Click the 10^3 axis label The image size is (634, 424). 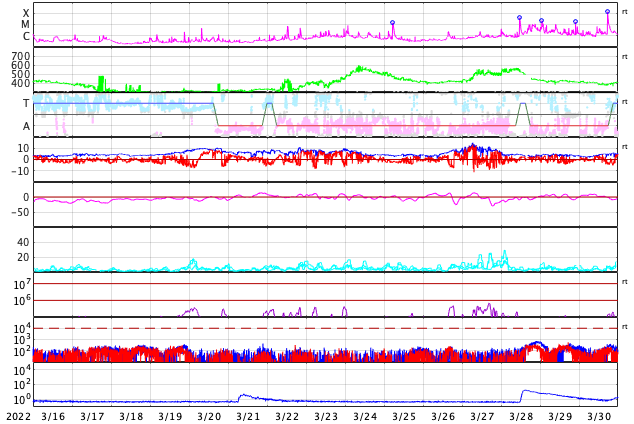(x=22, y=340)
